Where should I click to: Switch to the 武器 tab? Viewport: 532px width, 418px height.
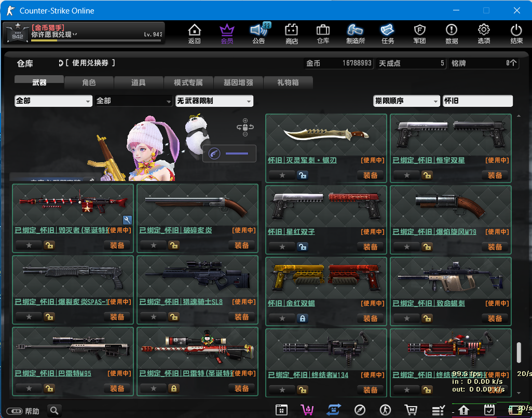coord(39,82)
